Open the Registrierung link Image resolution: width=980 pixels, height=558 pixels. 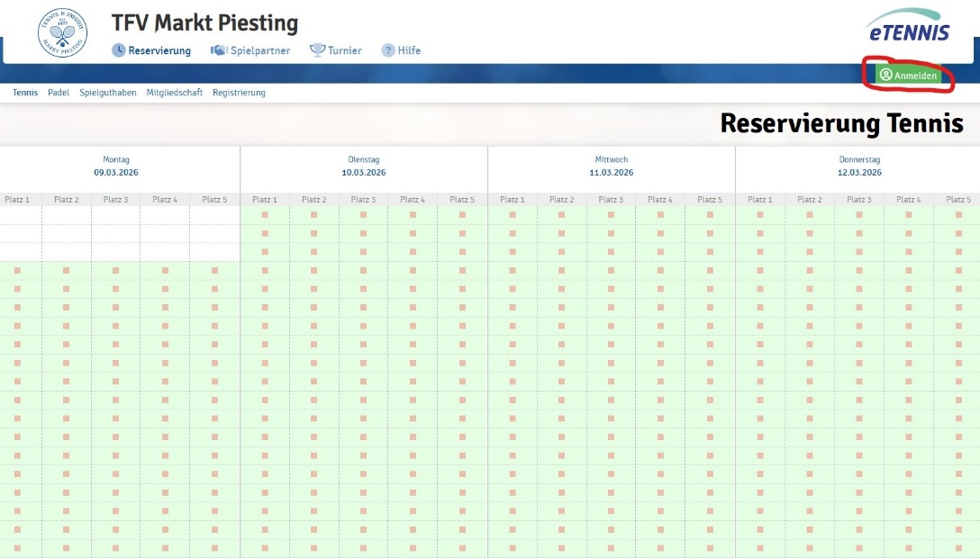click(239, 93)
